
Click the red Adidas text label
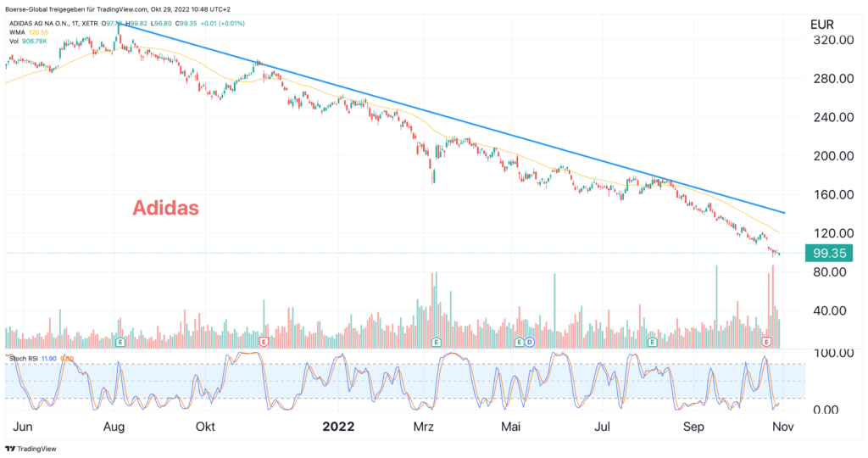tap(165, 208)
